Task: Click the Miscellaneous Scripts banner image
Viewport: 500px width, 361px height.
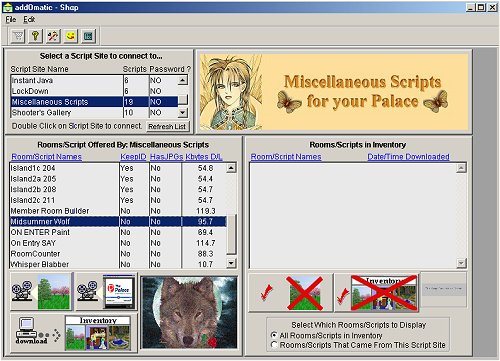Action: click(x=334, y=92)
